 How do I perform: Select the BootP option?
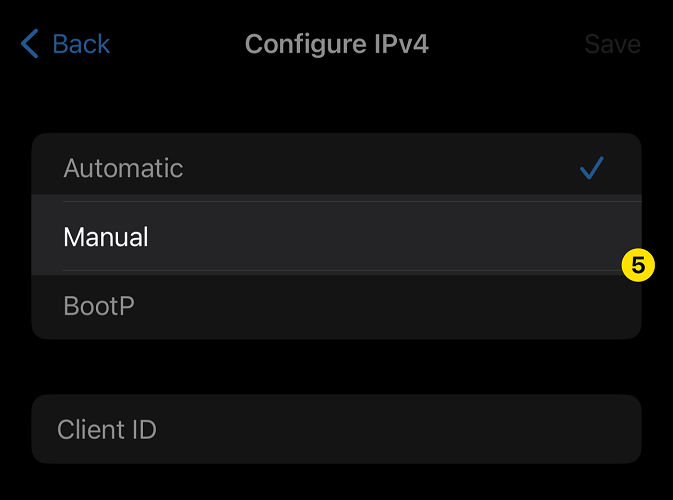click(x=300, y=305)
